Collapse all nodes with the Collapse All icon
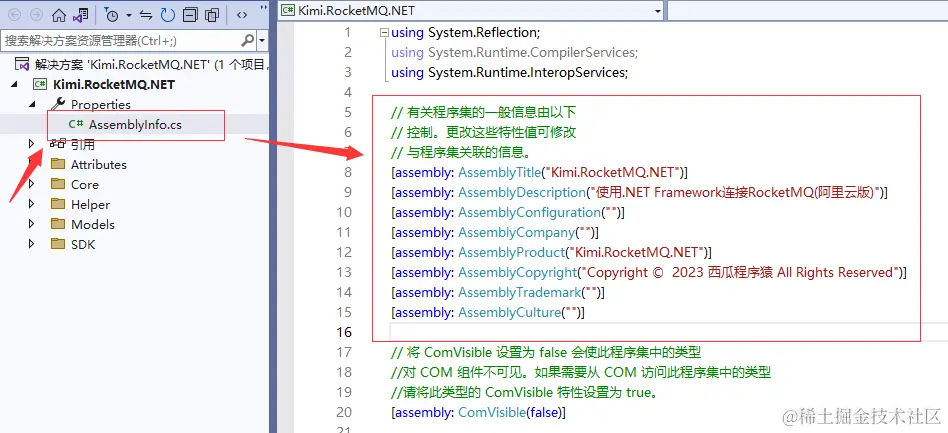 pyautogui.click(x=190, y=16)
